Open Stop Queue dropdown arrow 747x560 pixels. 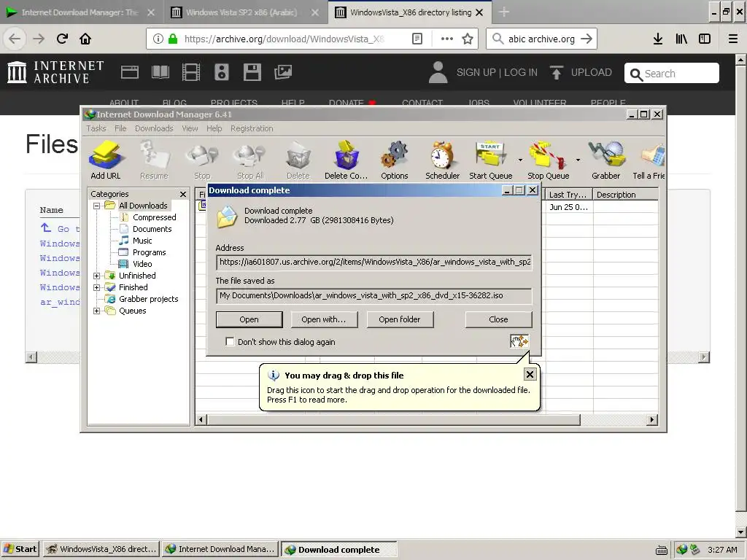tap(578, 160)
